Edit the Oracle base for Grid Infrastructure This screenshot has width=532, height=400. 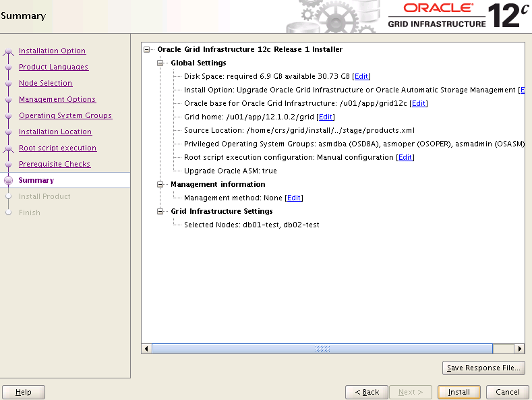pos(419,103)
